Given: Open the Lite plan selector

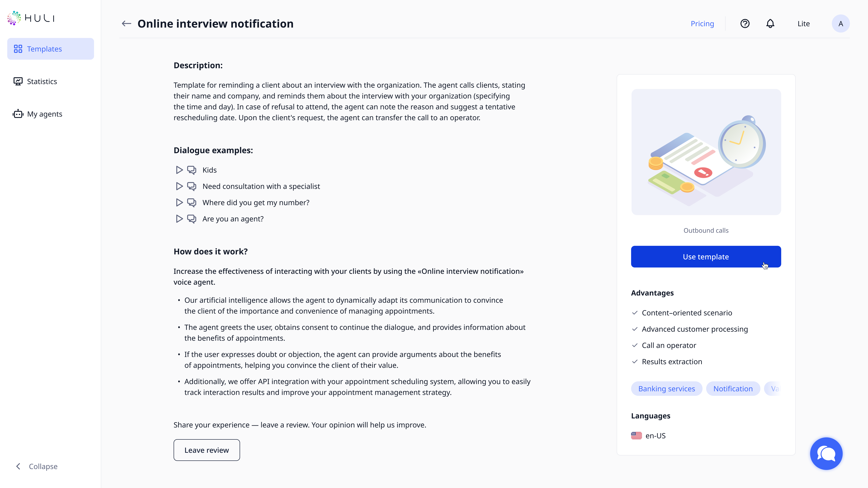Looking at the screenshot, I should [804, 24].
